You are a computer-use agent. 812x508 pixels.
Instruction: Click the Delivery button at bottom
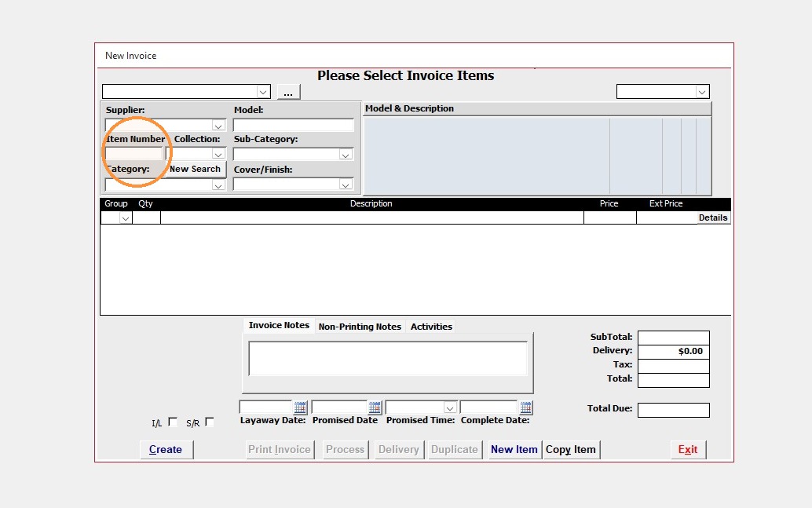(x=399, y=449)
